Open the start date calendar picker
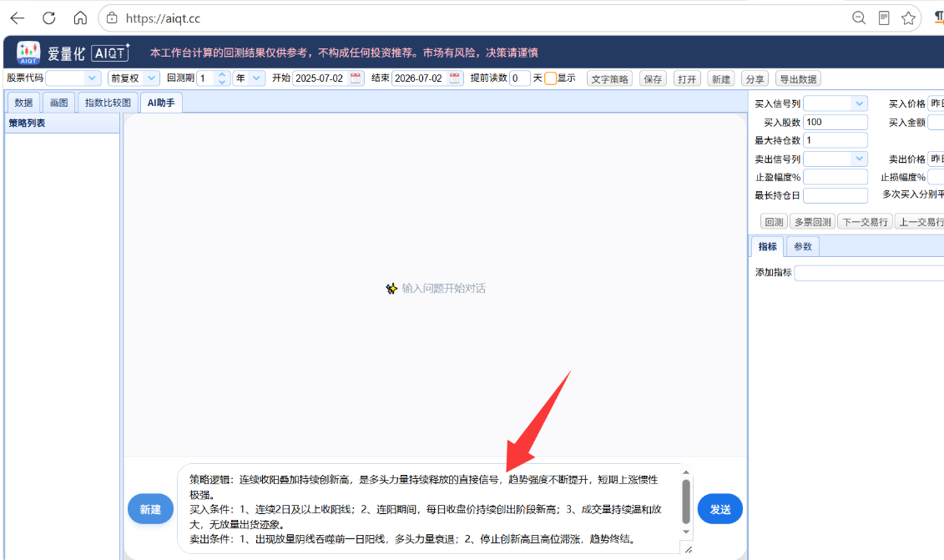This screenshot has width=944, height=560. 356,78
